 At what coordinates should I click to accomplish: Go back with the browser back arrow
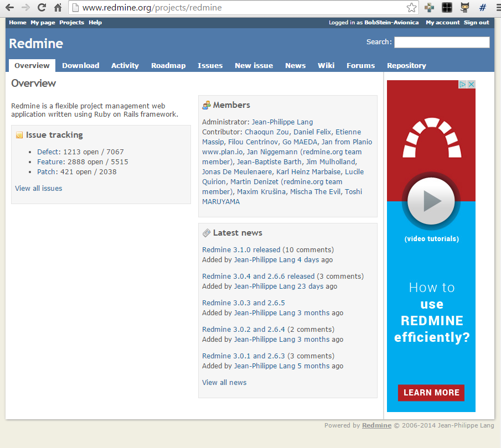click(x=9, y=7)
